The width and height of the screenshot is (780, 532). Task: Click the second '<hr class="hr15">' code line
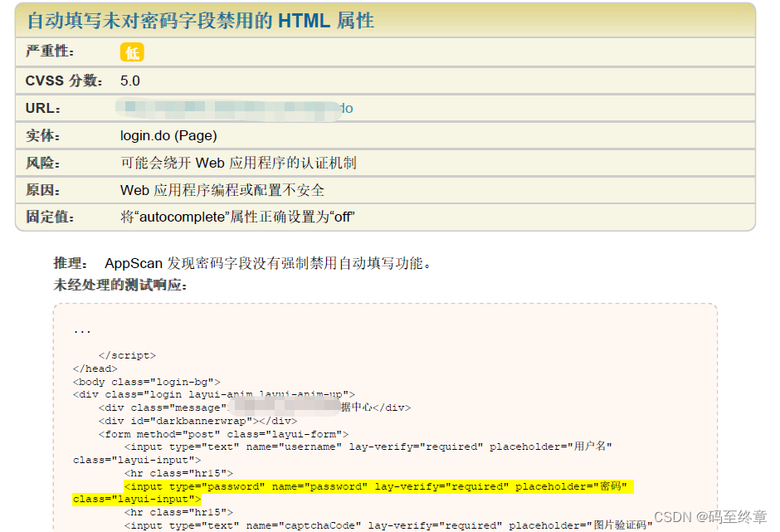(x=178, y=512)
